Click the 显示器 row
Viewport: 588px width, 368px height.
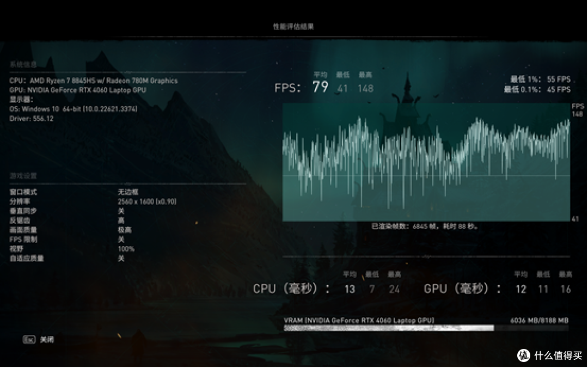click(x=21, y=100)
